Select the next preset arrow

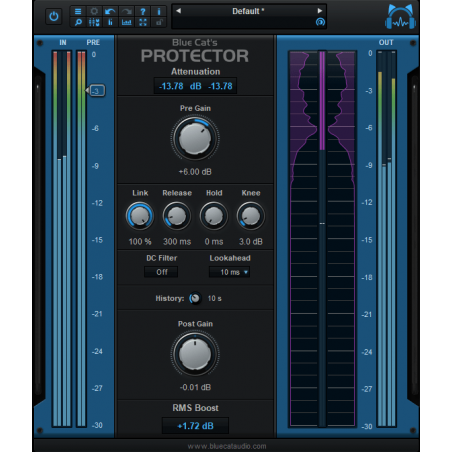[320, 11]
